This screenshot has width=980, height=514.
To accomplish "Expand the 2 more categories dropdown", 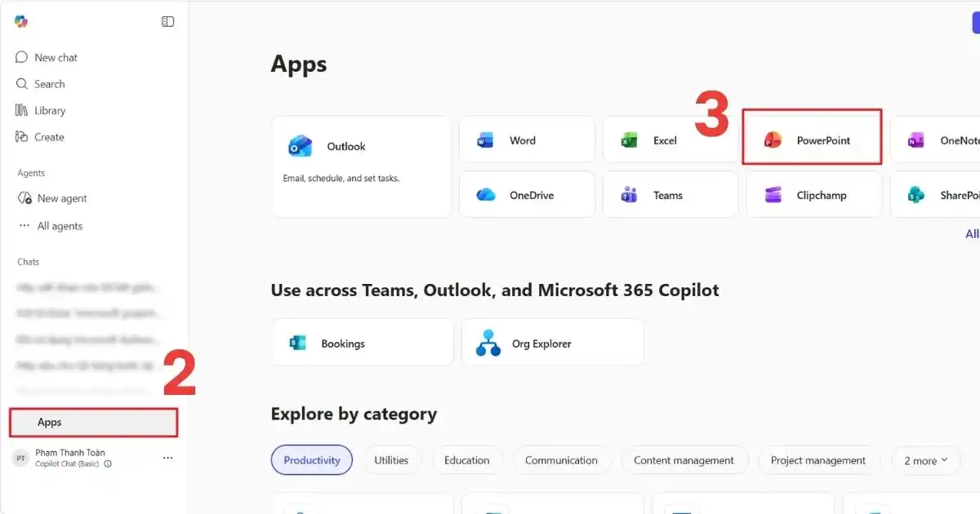I will (925, 460).
